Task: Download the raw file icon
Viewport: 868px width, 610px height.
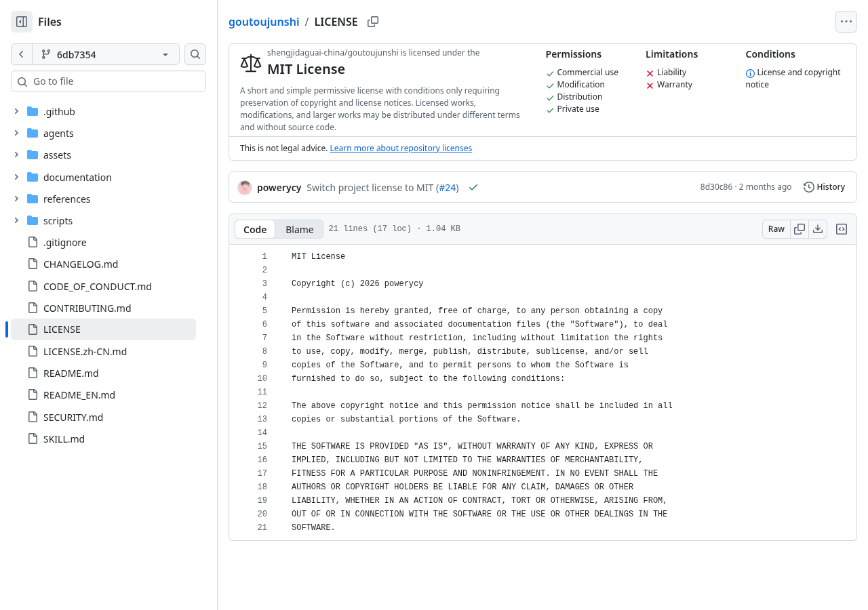Action: (x=818, y=229)
